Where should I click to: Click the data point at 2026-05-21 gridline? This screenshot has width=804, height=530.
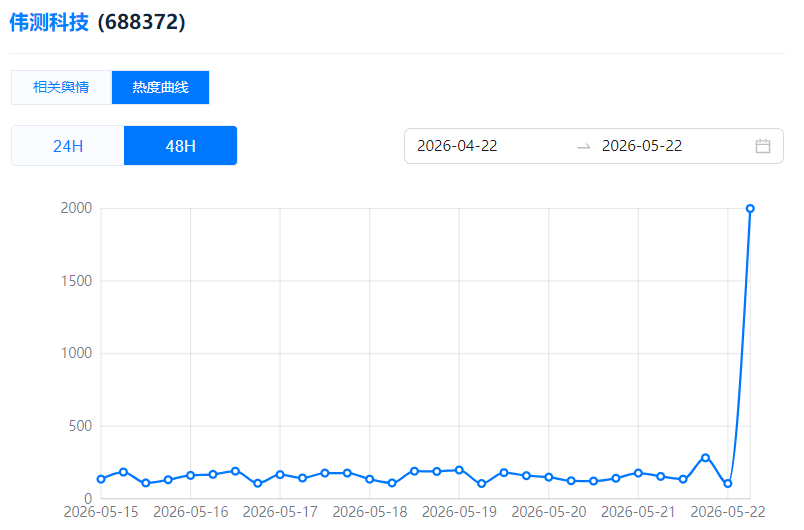click(638, 473)
